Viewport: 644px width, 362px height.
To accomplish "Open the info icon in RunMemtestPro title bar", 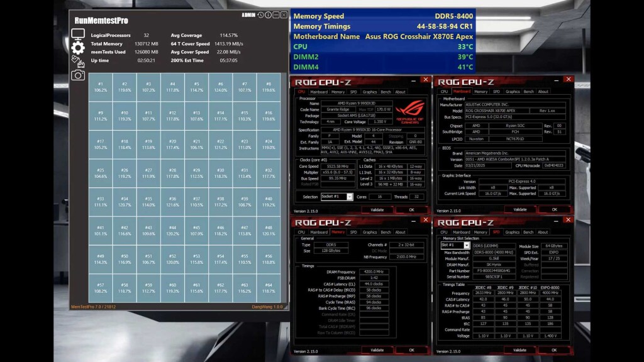I will (x=268, y=15).
